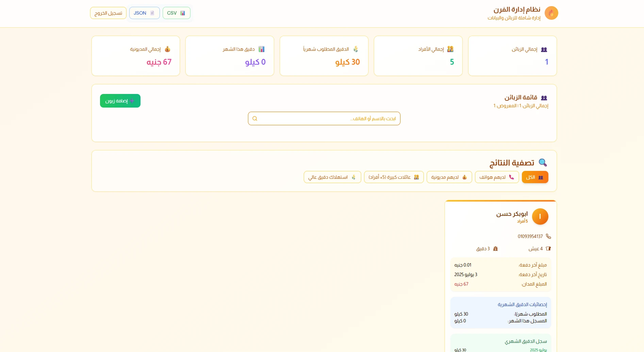Export data using JSON button
Viewport: 644px width, 352px height.
pyautogui.click(x=144, y=13)
